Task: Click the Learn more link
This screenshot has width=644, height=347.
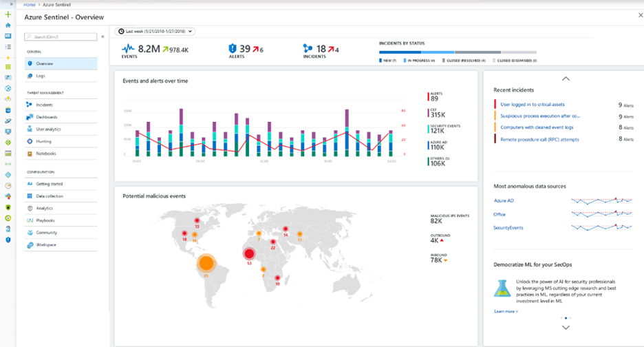Action: pyautogui.click(x=506, y=311)
